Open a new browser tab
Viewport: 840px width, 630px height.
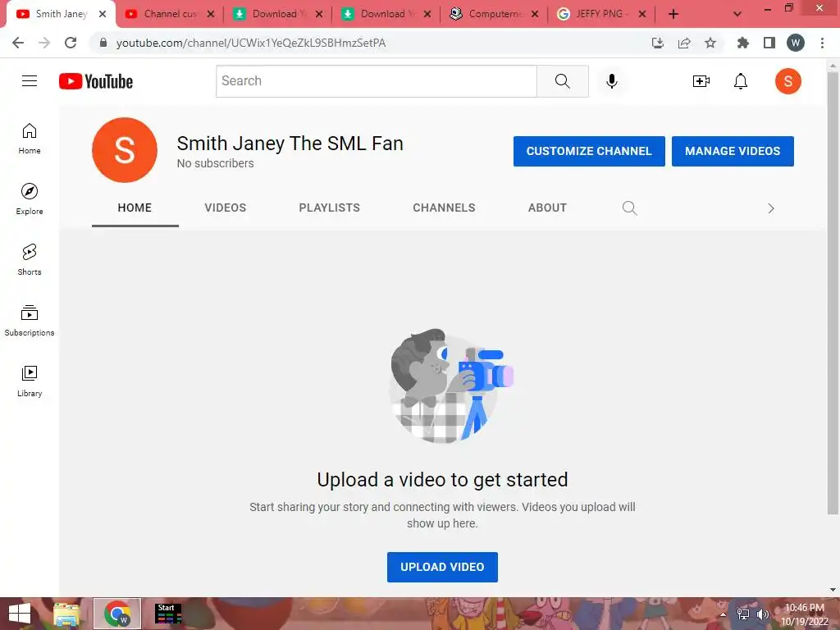tap(673, 14)
